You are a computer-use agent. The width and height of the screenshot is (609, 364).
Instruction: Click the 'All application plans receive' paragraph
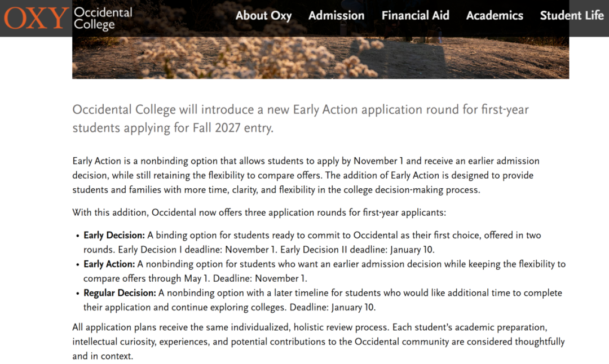[318, 341]
